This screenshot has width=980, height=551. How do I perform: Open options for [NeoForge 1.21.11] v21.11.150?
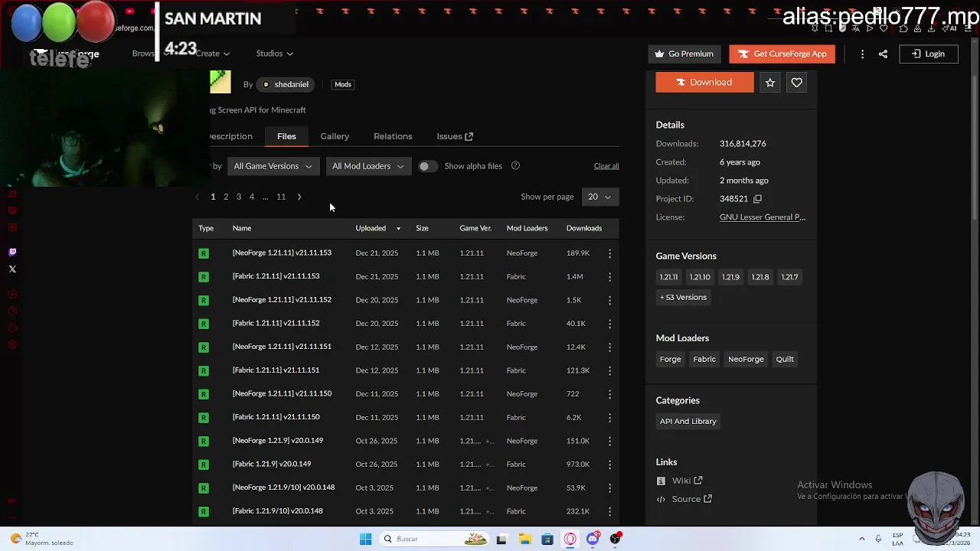[x=609, y=394]
